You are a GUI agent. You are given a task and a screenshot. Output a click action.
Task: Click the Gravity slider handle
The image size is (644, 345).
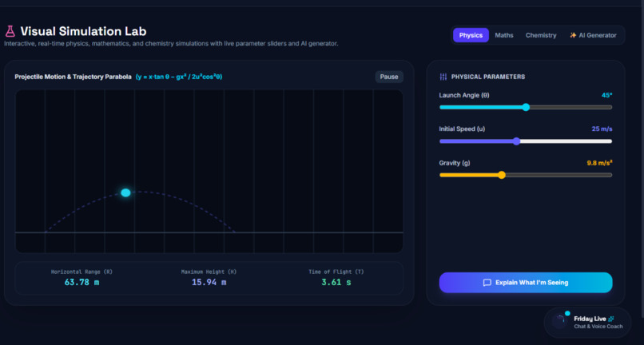coord(502,175)
